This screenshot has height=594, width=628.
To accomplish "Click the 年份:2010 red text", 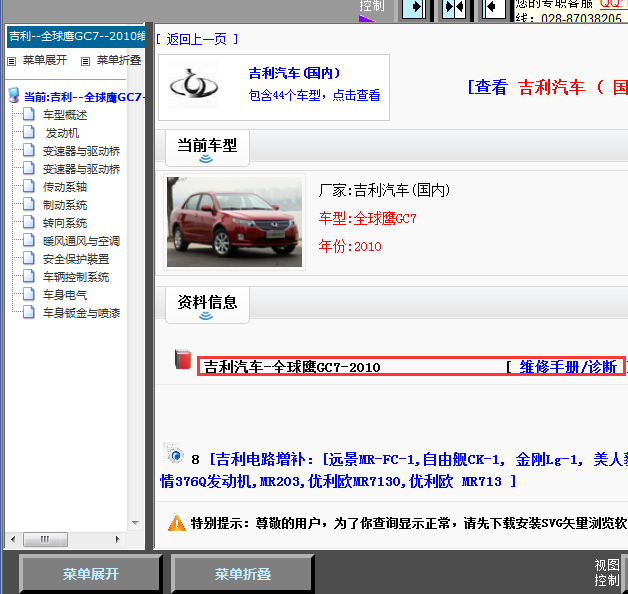I will coord(350,246).
